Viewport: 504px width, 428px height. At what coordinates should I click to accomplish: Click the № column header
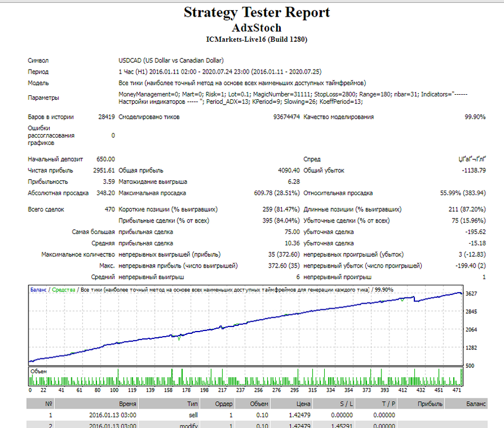tap(40, 404)
